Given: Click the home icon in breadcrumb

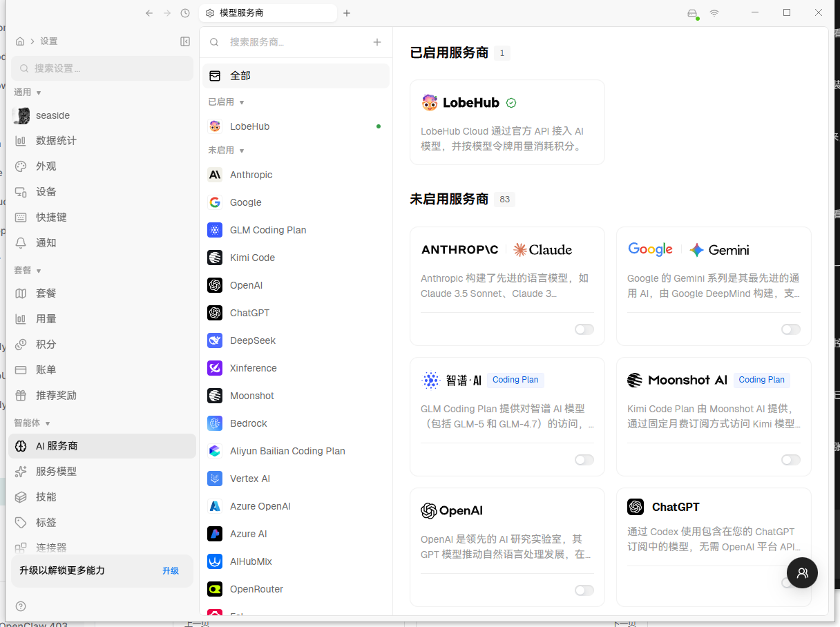Looking at the screenshot, I should click(20, 41).
